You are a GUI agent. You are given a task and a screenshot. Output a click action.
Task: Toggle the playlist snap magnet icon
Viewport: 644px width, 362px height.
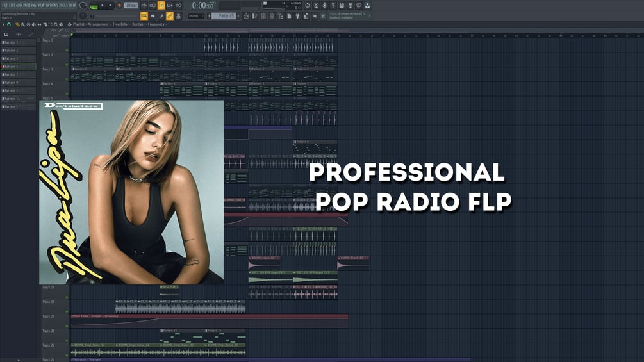[8, 24]
